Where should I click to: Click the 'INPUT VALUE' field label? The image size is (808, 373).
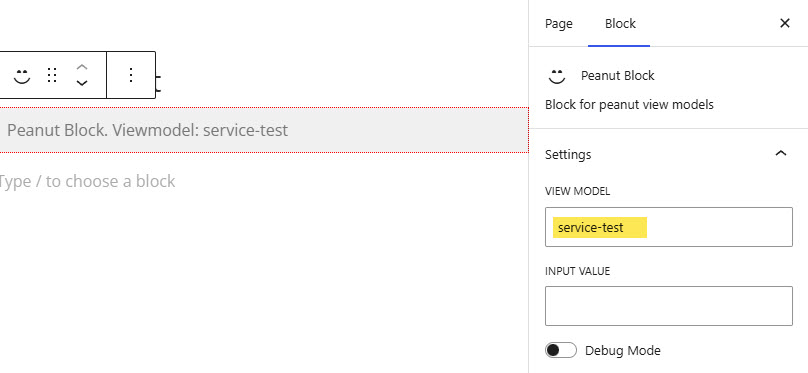click(x=577, y=271)
